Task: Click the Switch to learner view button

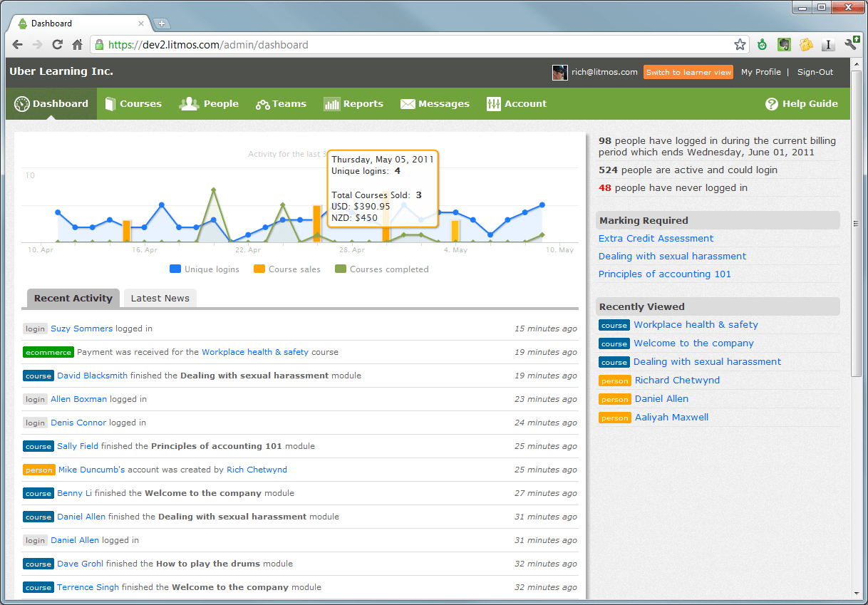Action: [x=688, y=72]
